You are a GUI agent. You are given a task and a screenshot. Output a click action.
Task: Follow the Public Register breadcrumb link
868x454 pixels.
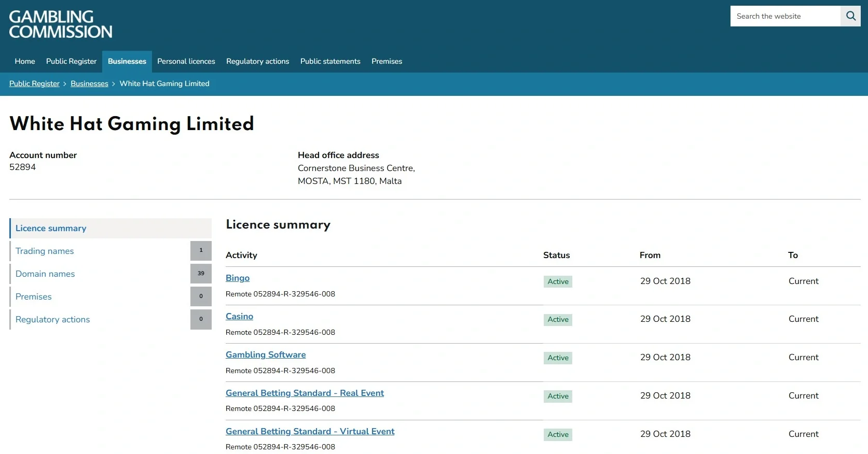click(x=34, y=83)
